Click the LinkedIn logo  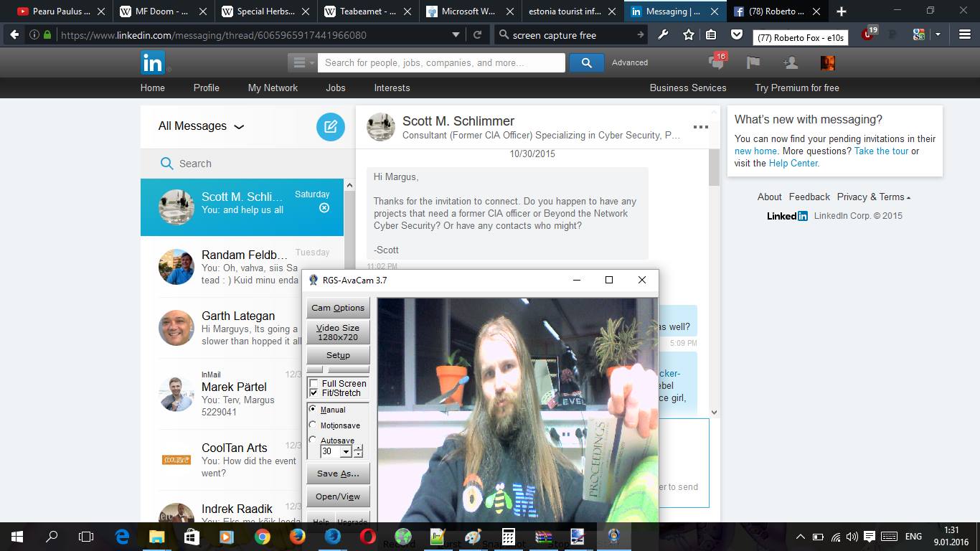pos(153,62)
